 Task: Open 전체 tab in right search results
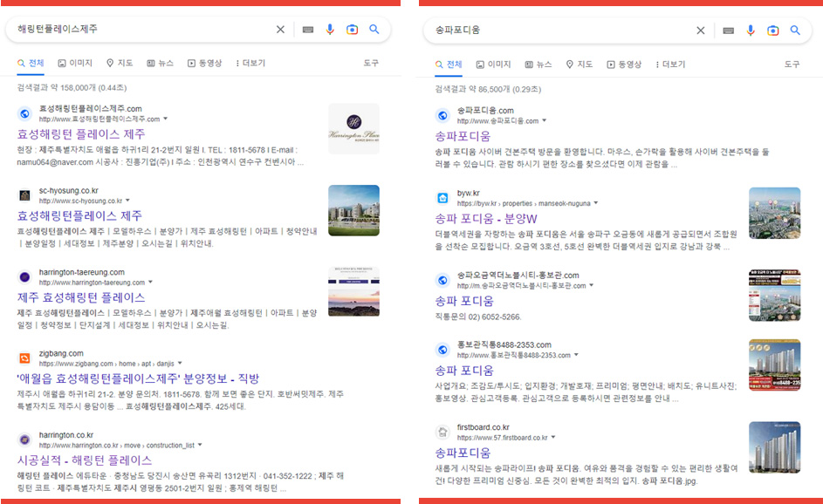click(449, 65)
